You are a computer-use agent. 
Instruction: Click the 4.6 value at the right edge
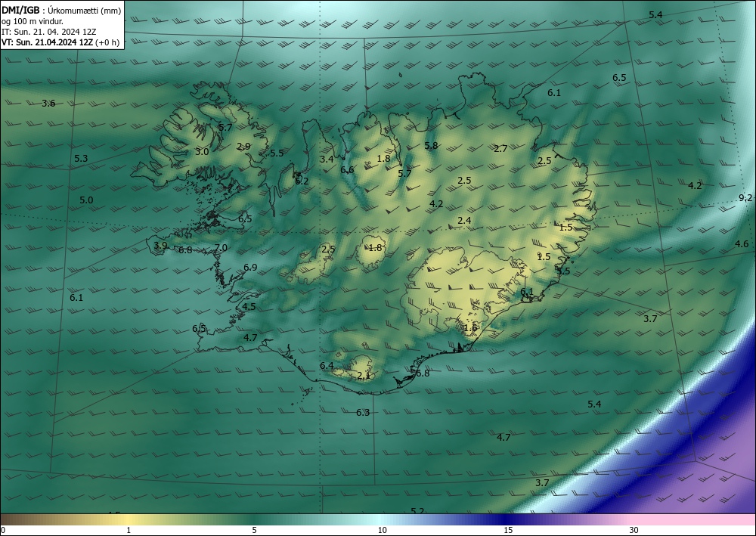click(742, 244)
